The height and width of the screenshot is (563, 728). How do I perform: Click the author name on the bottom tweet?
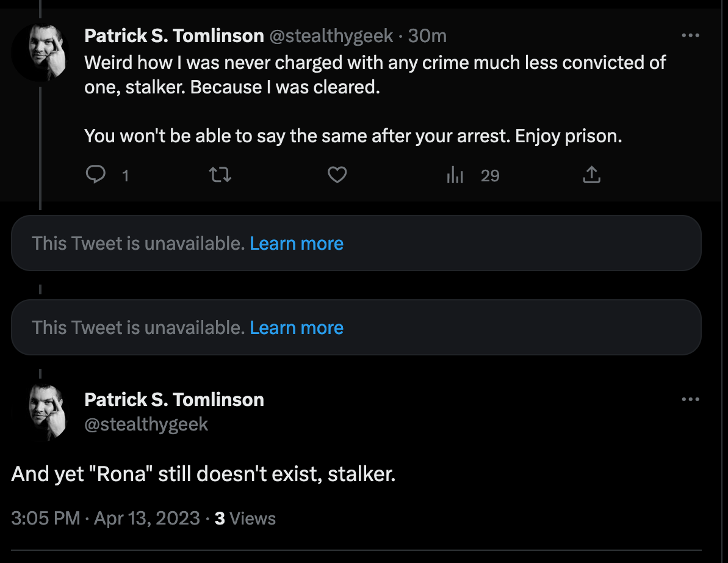(174, 400)
